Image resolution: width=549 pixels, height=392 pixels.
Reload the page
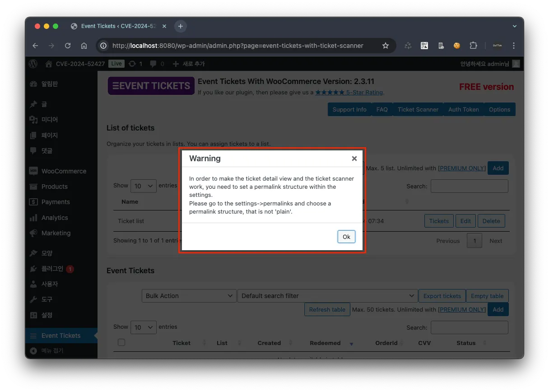pyautogui.click(x=68, y=46)
